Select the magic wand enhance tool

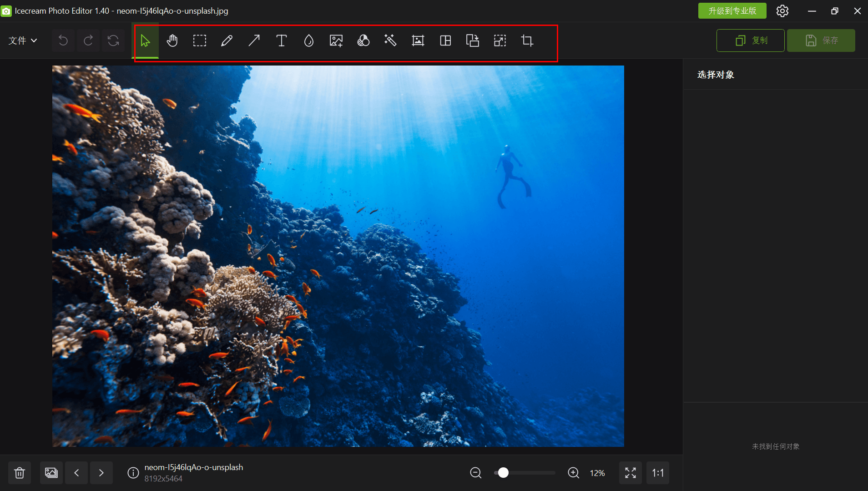pos(390,41)
